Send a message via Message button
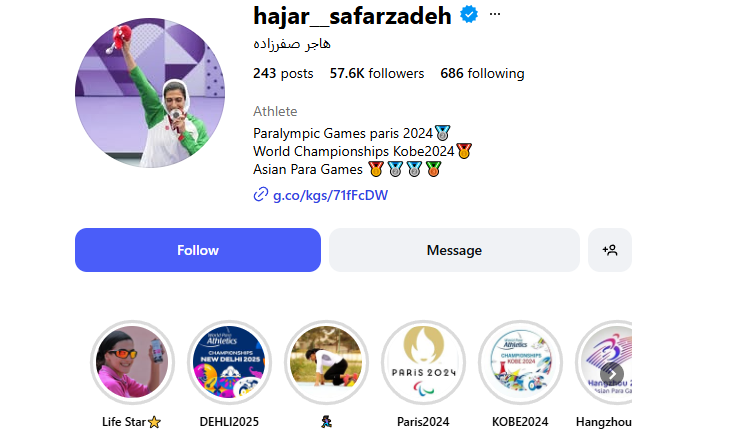730x434 pixels. pos(454,250)
